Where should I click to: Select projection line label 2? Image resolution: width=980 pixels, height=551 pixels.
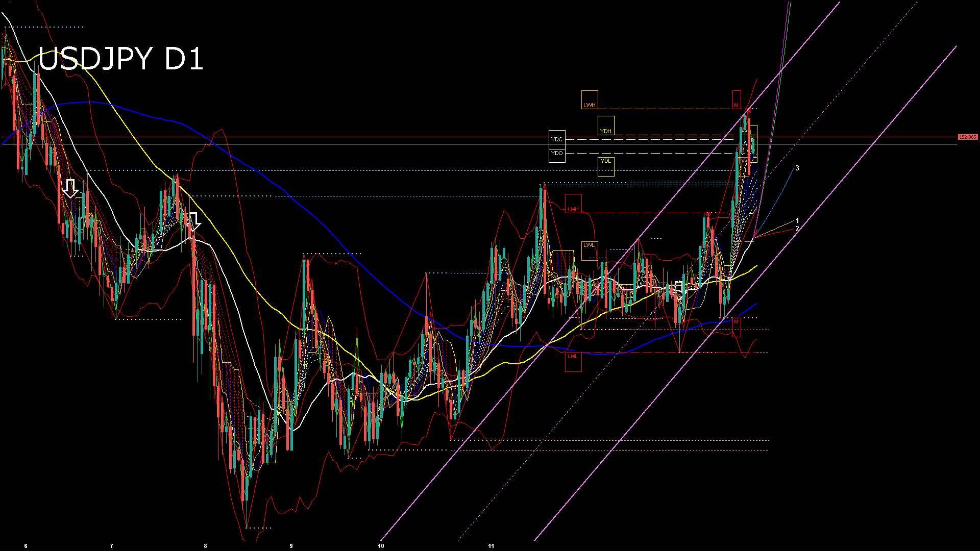tap(797, 229)
